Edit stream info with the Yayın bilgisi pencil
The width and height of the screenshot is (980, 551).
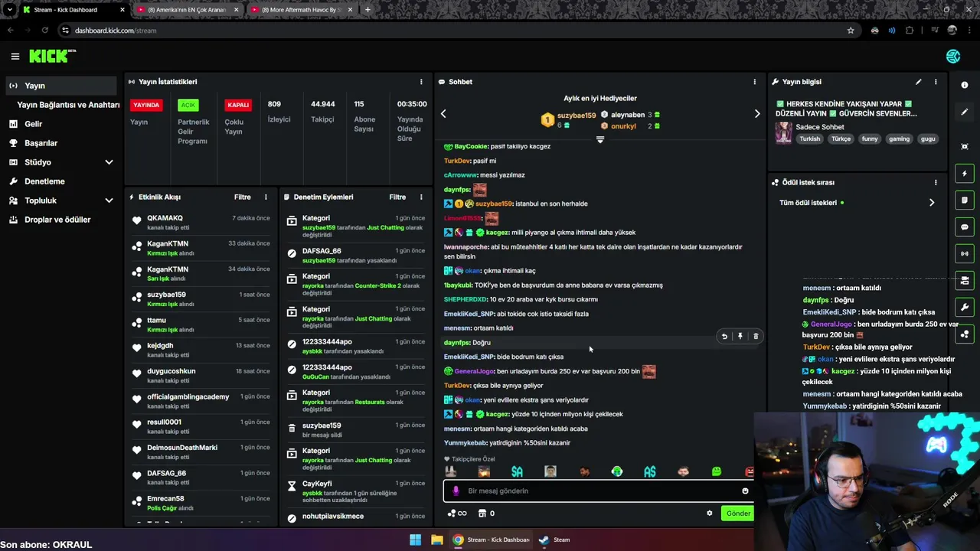(x=918, y=82)
